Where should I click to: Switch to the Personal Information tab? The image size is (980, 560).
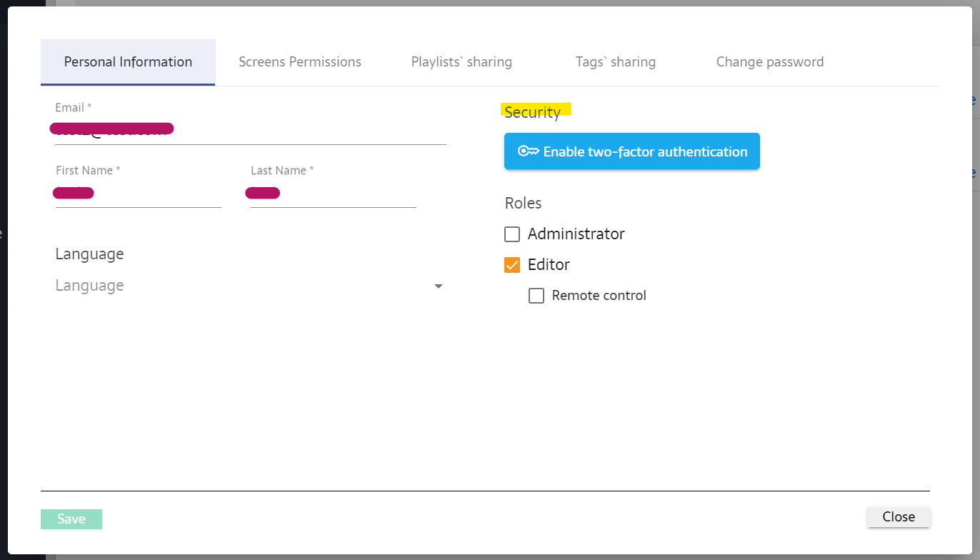click(x=128, y=62)
